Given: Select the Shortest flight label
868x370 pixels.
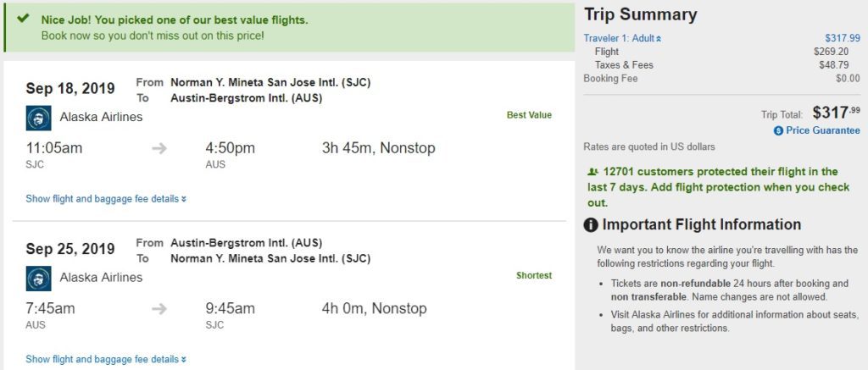Looking at the screenshot, I should click(x=534, y=275).
